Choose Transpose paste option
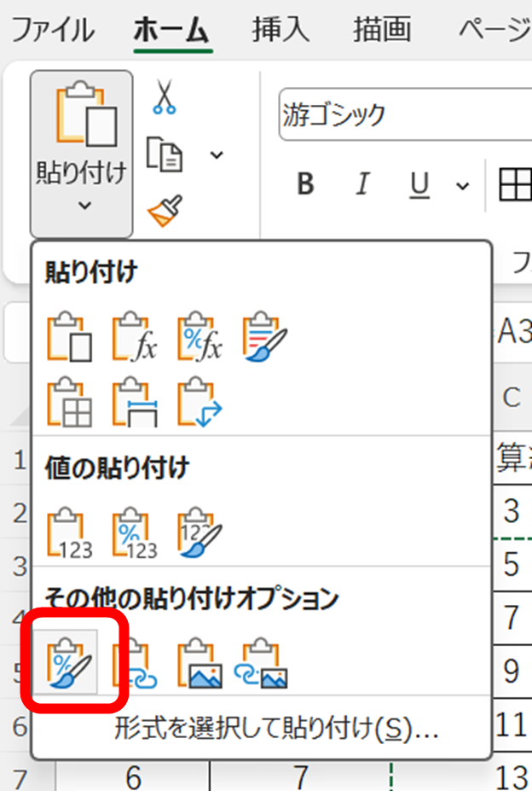Image resolution: width=532 pixels, height=791 pixels. 199,401
